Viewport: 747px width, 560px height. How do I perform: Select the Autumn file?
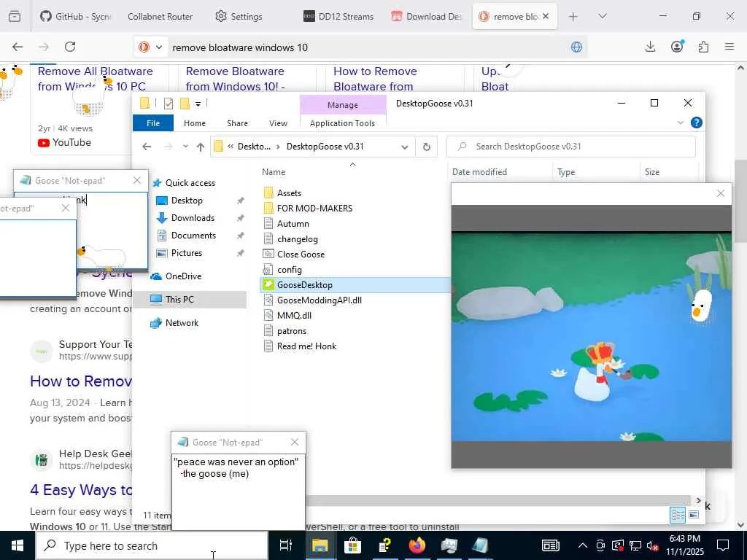click(x=293, y=224)
